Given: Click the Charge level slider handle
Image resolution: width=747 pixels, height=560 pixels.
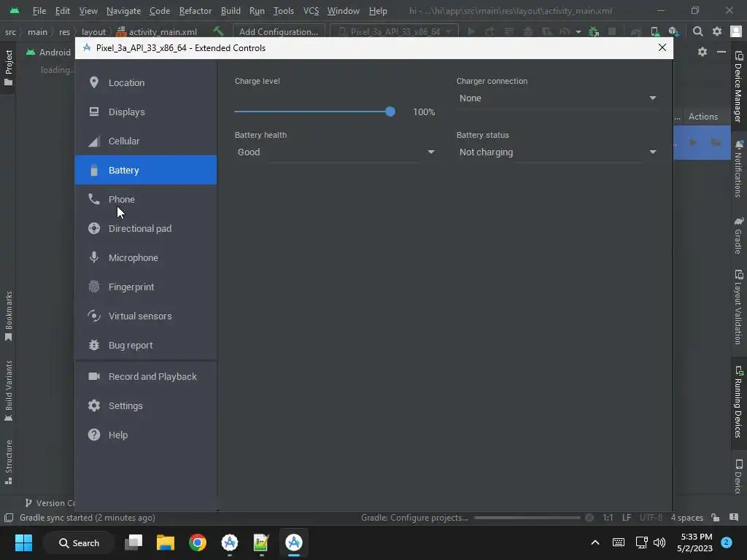Looking at the screenshot, I should (390, 112).
